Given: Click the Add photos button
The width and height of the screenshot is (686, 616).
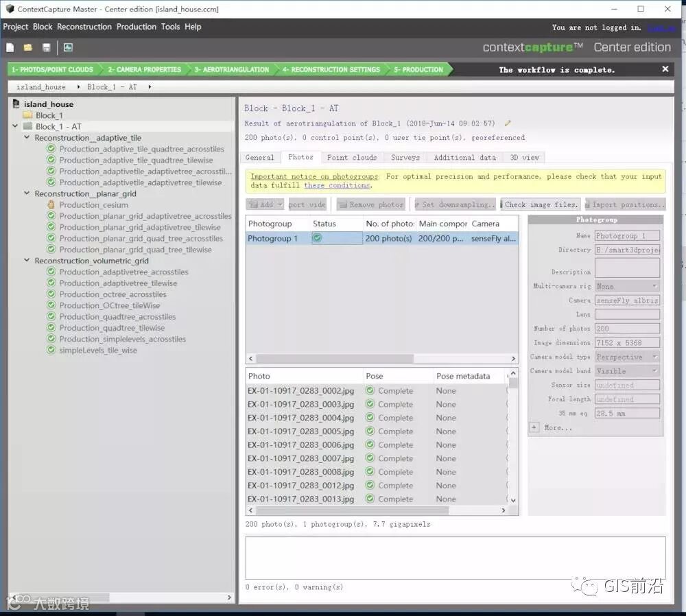Looking at the screenshot, I should (x=261, y=204).
